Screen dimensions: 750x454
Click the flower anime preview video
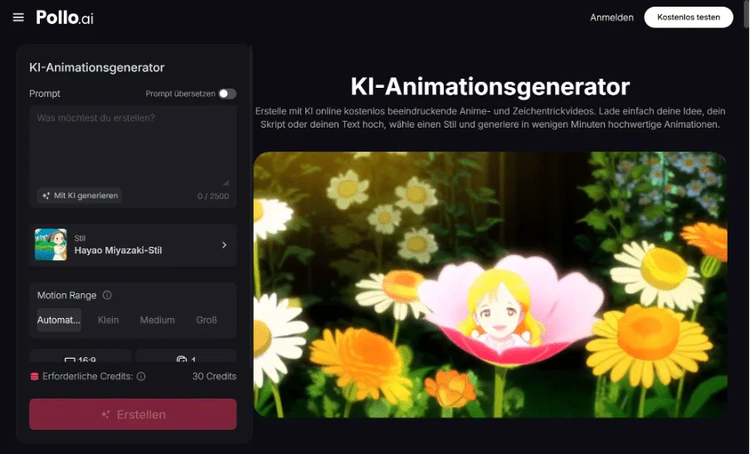click(490, 285)
